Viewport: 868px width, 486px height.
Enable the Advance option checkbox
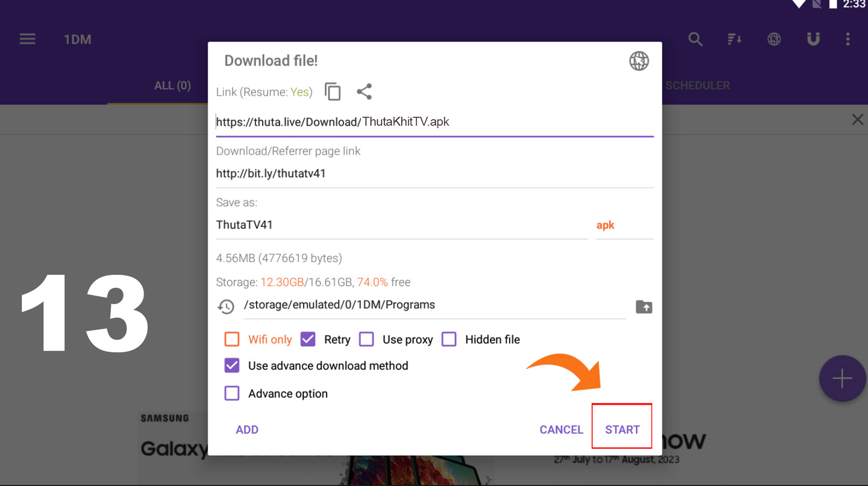point(232,394)
